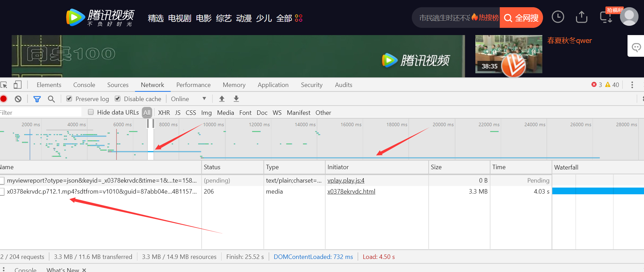Open x0378ekrvdc.html initiator link
Screen dimensions: 644x272
coord(351,192)
